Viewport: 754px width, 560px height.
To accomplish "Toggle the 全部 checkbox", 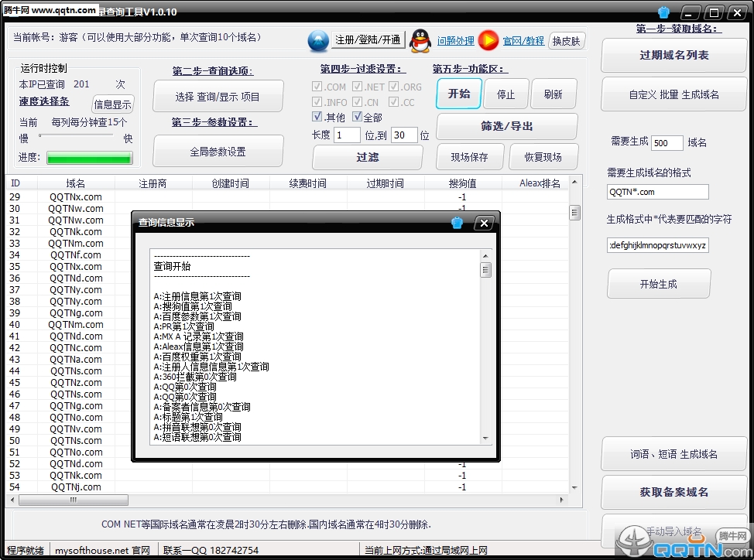I will [x=357, y=117].
